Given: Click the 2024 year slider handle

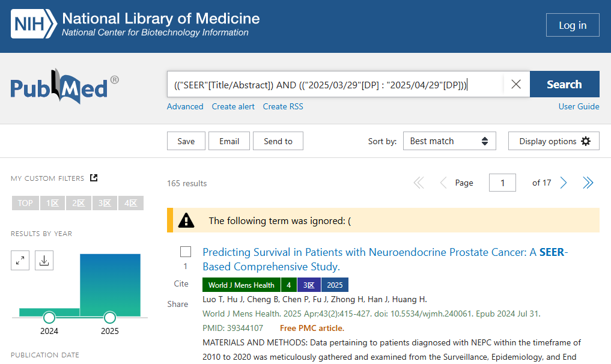Looking at the screenshot, I should [49, 318].
